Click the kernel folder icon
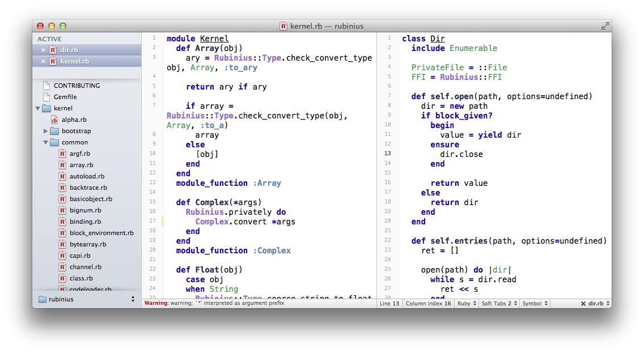This screenshot has height=353, width=644. pos(46,108)
